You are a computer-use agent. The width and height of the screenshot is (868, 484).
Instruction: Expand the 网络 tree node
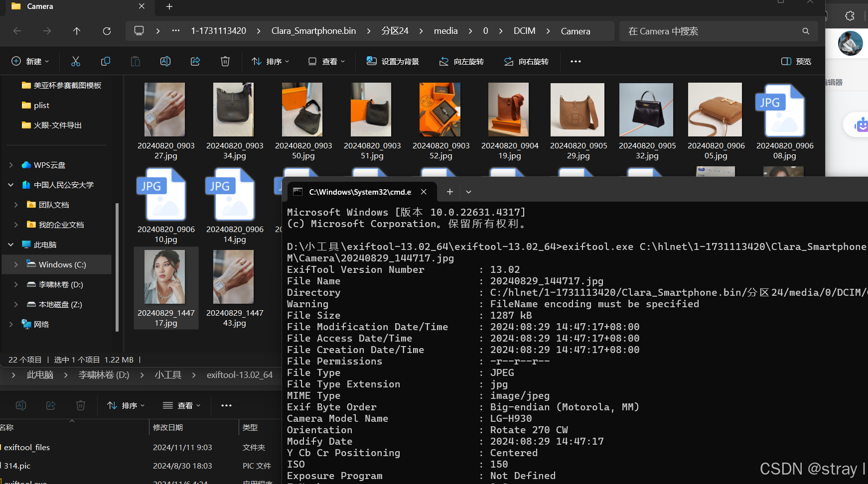tap(11, 324)
